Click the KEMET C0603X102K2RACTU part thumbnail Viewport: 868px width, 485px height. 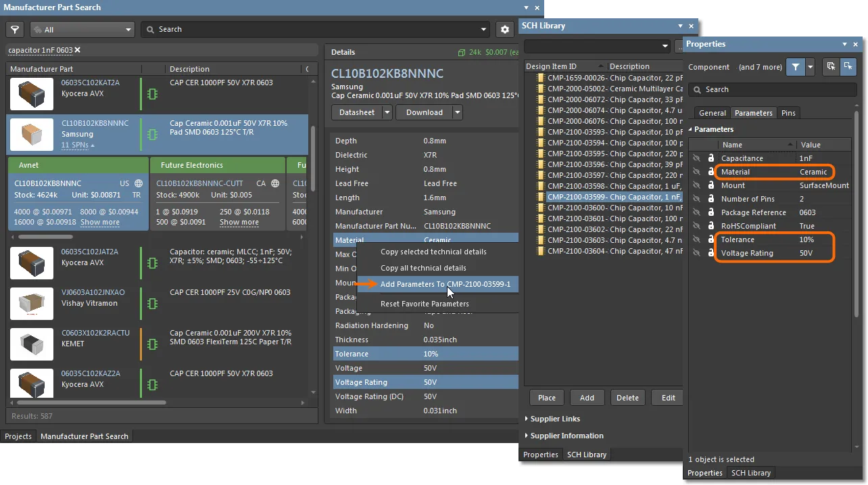[32, 344]
